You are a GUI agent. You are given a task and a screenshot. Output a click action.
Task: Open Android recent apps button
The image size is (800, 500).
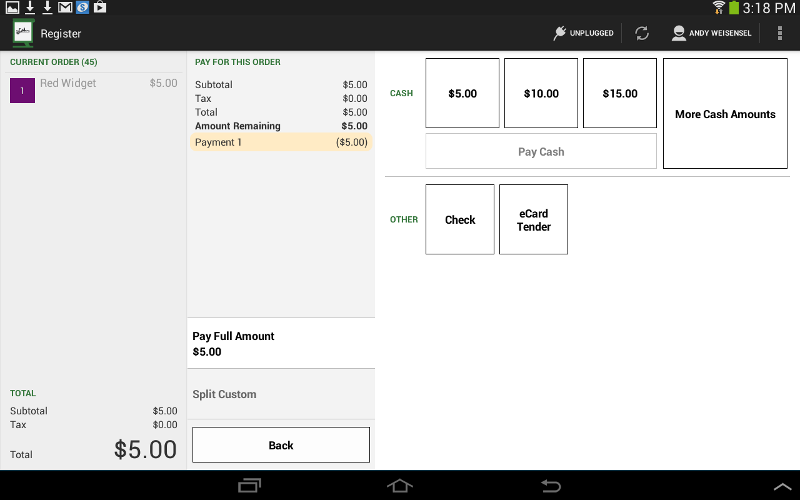(249, 486)
